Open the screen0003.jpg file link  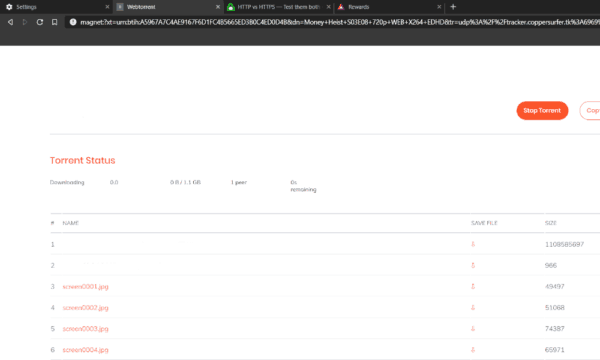[85, 329]
